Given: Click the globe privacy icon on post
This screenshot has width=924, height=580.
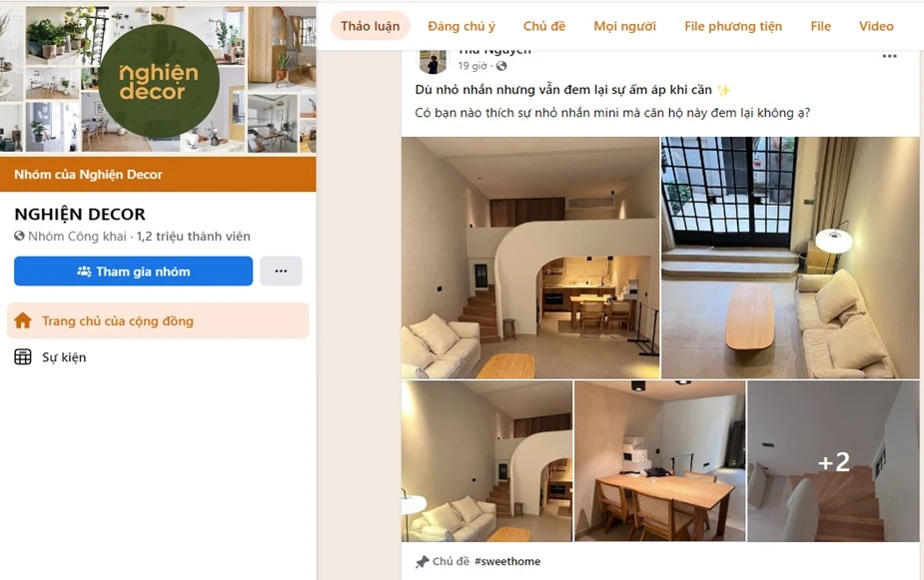Looking at the screenshot, I should click(501, 66).
